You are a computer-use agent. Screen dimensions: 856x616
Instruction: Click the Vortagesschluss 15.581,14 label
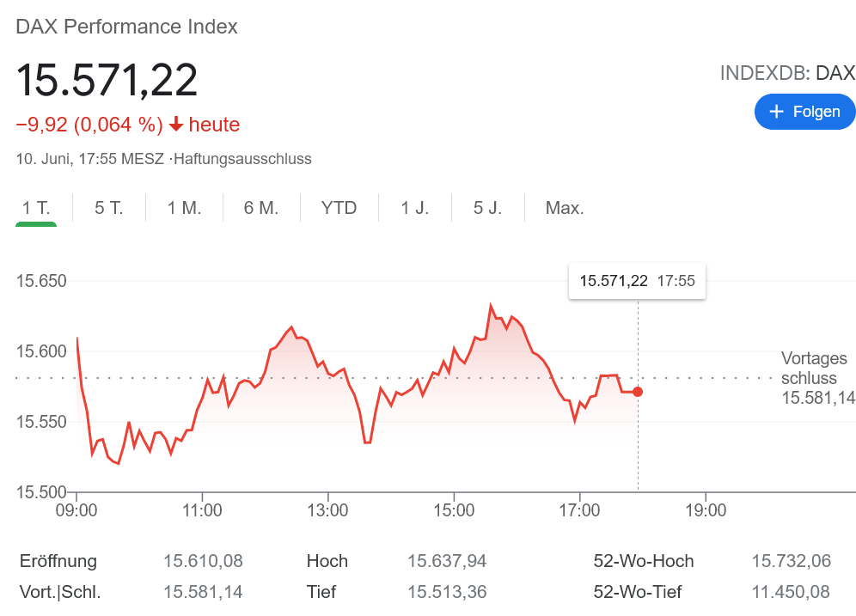tap(814, 378)
